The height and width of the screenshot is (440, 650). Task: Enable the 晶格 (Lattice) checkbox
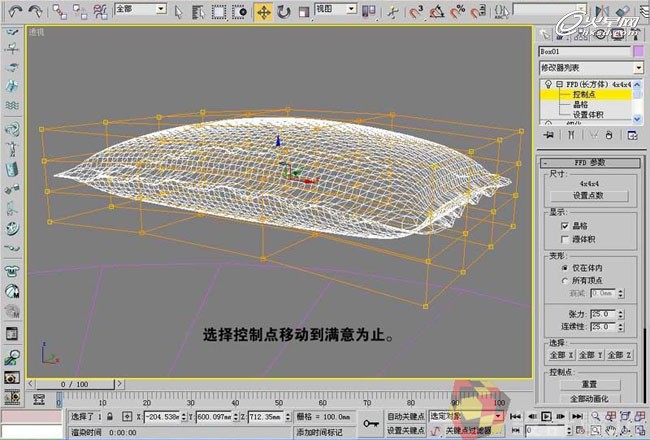(565, 227)
